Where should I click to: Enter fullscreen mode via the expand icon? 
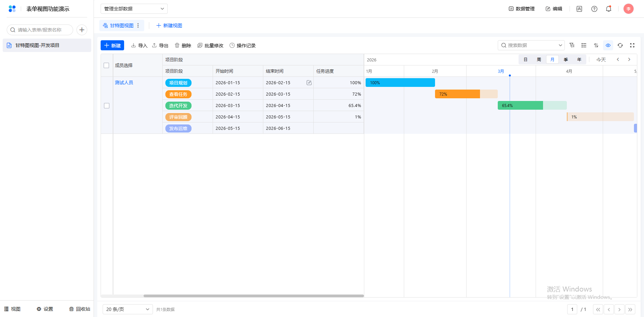[632, 45]
